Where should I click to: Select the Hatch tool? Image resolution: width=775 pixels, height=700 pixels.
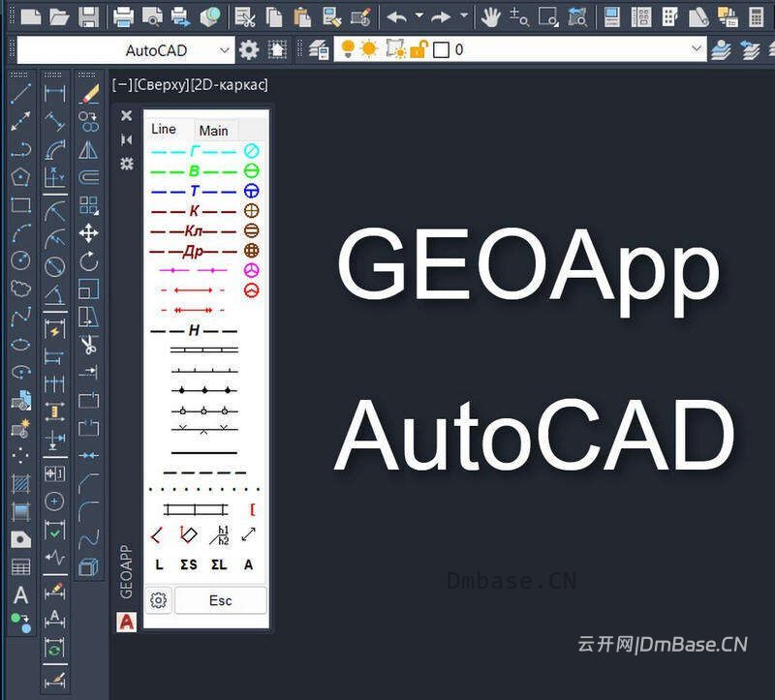[20, 483]
